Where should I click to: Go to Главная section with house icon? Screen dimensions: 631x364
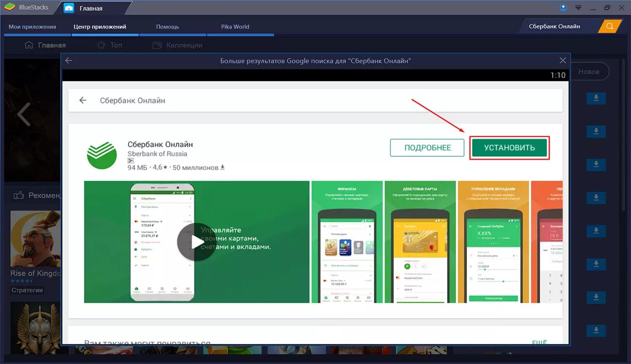click(45, 45)
